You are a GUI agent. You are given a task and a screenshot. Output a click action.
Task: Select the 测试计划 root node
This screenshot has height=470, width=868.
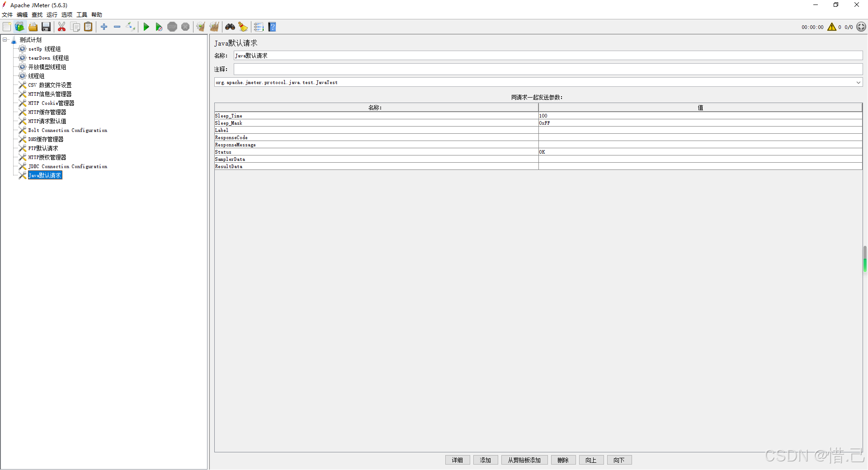point(30,40)
